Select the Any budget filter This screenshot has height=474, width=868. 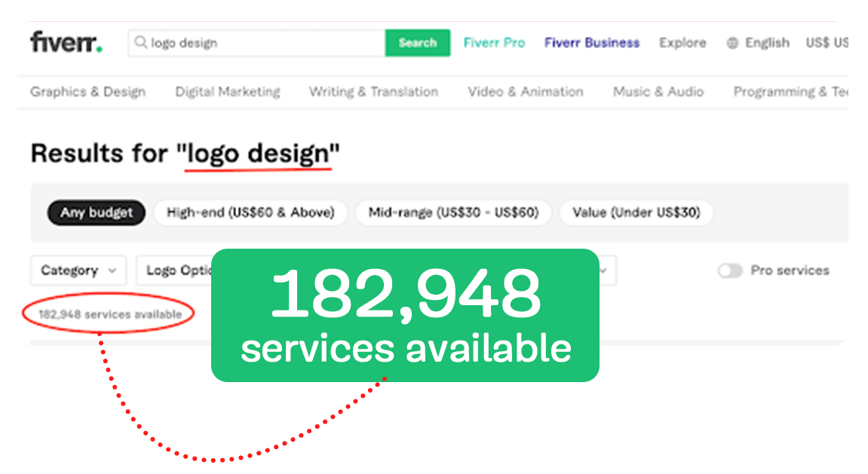[x=96, y=213]
